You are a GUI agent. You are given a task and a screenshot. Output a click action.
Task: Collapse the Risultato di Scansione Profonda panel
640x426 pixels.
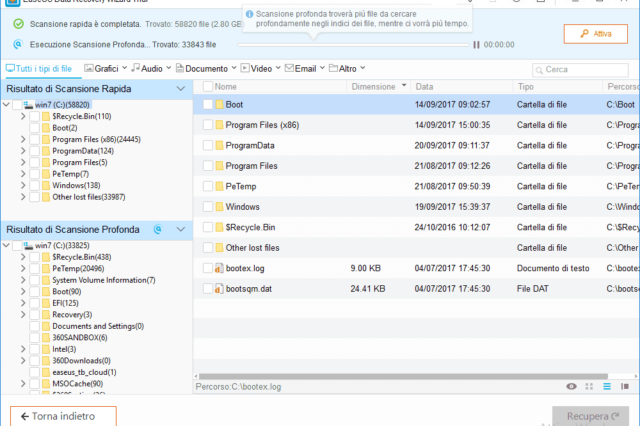(180, 229)
